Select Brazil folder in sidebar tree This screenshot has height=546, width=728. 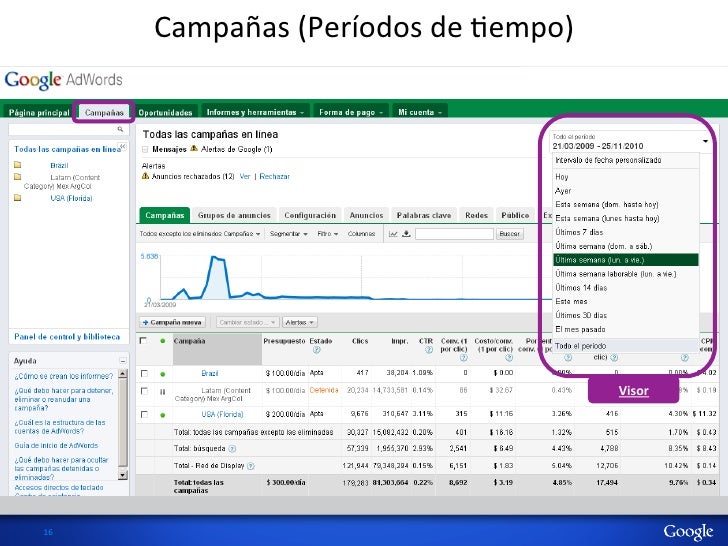(59, 165)
